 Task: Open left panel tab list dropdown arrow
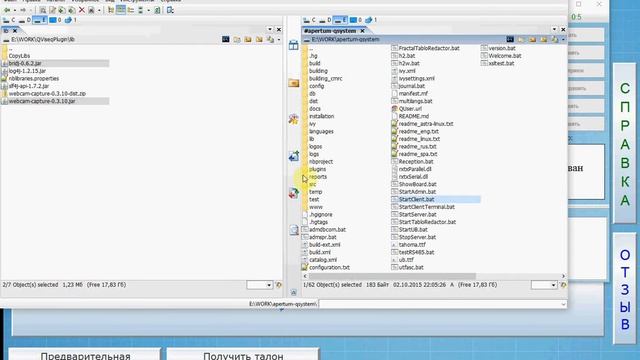(x=270, y=29)
